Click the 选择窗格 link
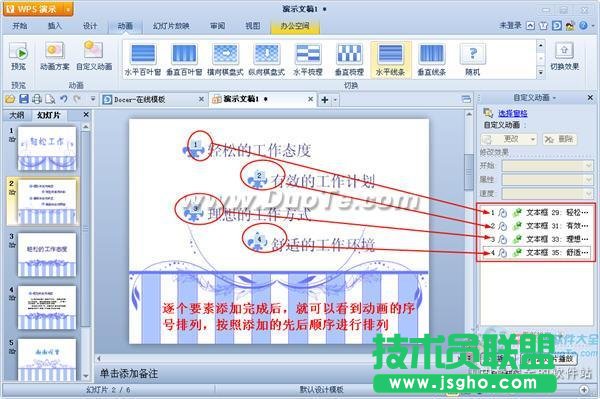Viewport: 600px width, 399px height. 513,113
